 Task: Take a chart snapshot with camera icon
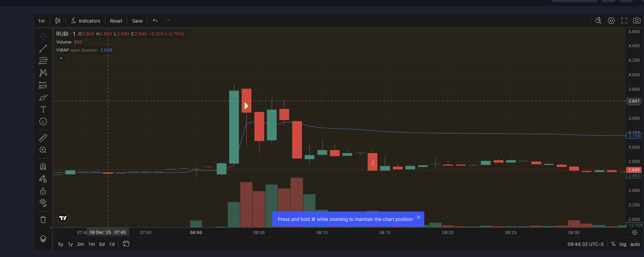(x=636, y=21)
